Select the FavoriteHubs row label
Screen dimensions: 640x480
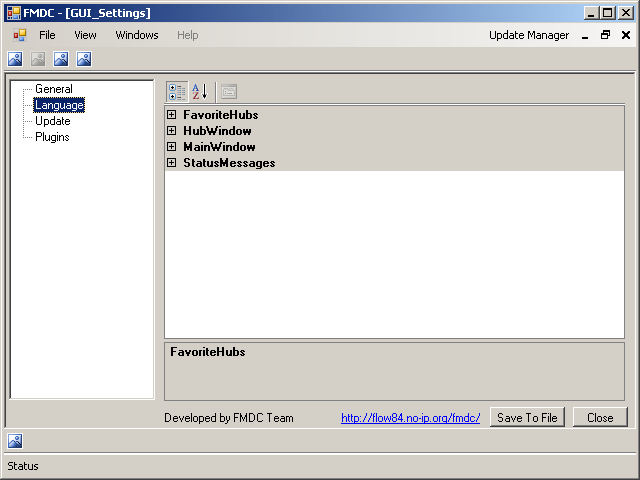click(221, 115)
